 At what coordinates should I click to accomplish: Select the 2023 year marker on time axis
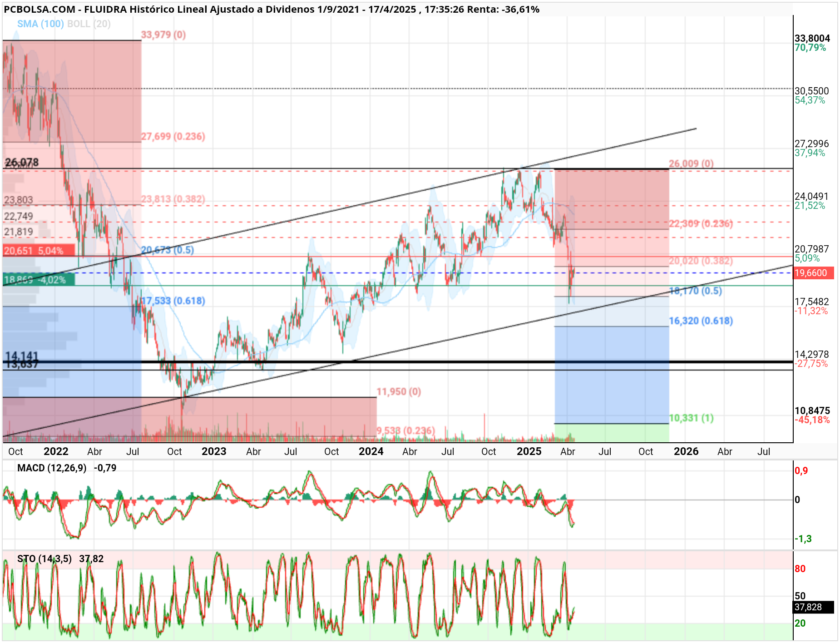tap(214, 451)
